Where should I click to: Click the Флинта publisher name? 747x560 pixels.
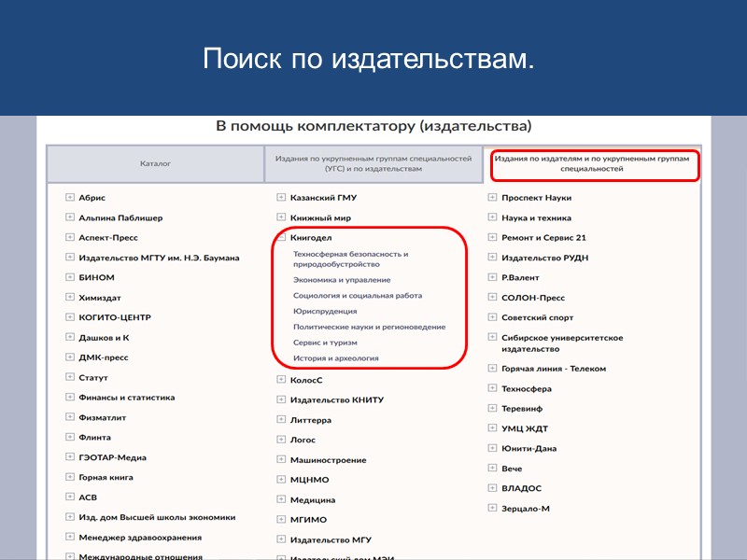click(95, 437)
